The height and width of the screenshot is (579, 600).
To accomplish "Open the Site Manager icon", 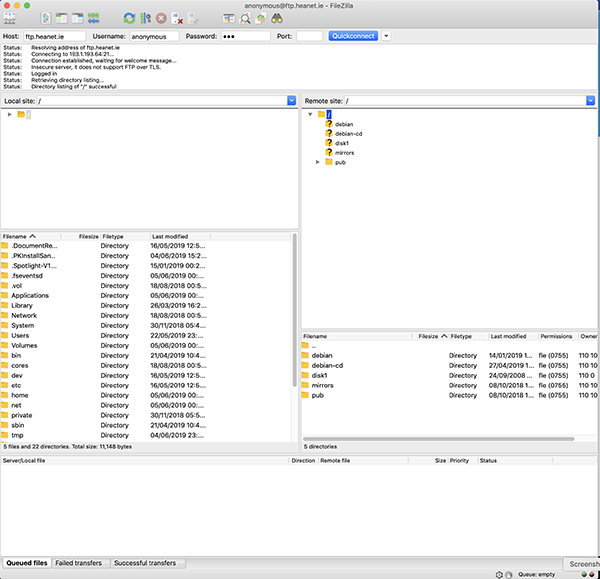I will (x=11, y=17).
